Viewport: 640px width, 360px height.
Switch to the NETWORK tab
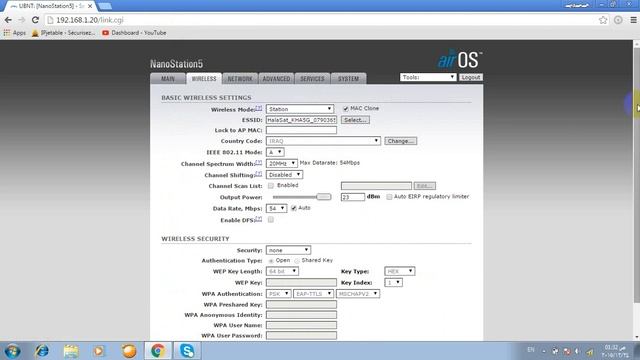[240, 79]
